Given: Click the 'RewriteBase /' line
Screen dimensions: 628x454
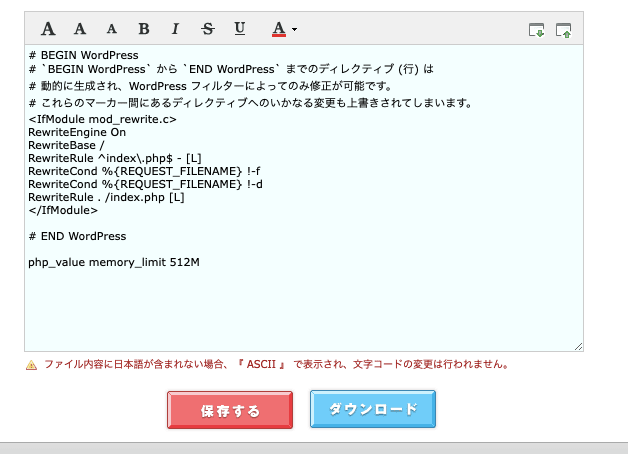Looking at the screenshot, I should [x=66, y=145].
